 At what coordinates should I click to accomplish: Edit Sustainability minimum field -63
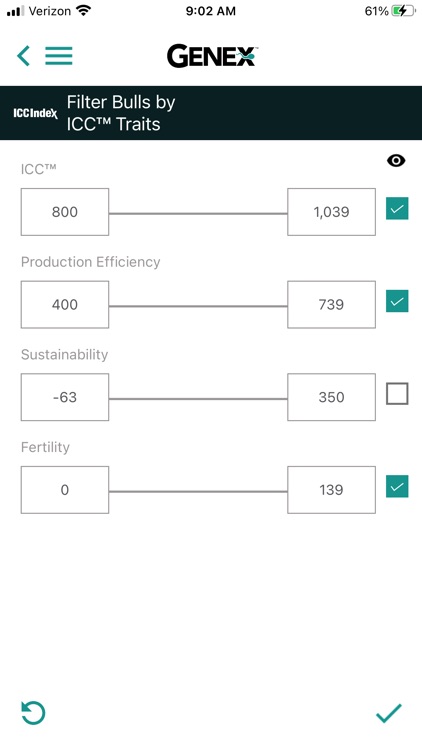[65, 397]
